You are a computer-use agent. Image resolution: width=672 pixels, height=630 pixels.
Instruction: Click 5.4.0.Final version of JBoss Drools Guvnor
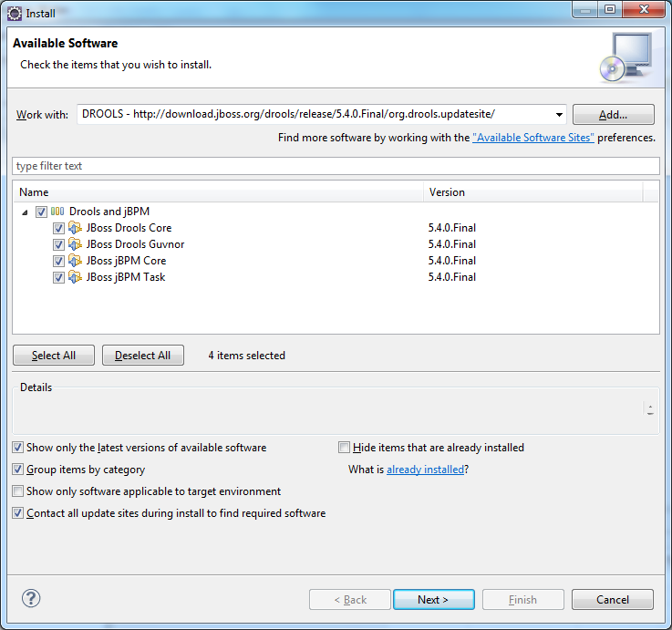(x=451, y=244)
